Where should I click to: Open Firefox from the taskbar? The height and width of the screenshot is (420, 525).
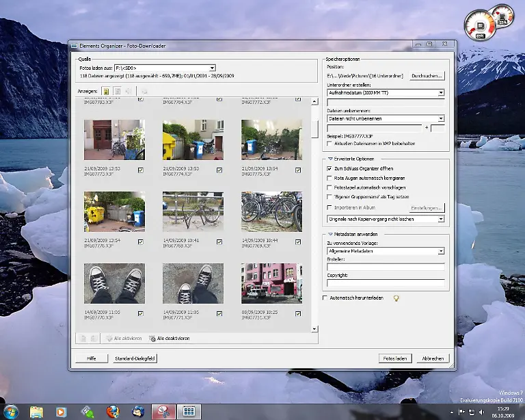(113, 412)
